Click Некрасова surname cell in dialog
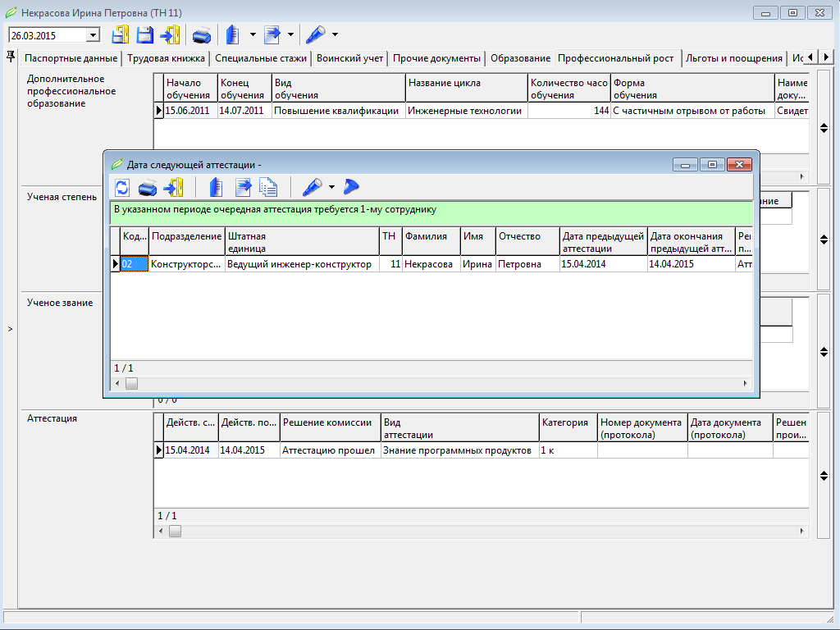This screenshot has height=630, width=840. [431, 264]
